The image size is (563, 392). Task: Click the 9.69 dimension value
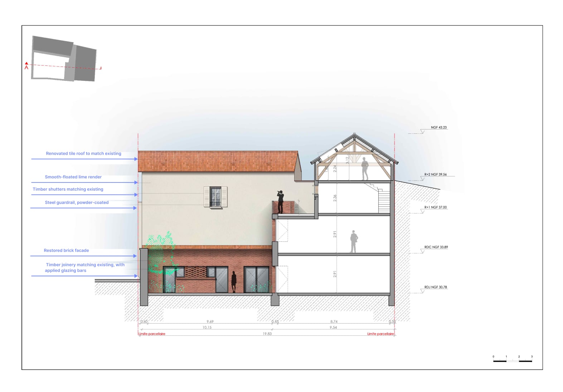click(x=210, y=322)
